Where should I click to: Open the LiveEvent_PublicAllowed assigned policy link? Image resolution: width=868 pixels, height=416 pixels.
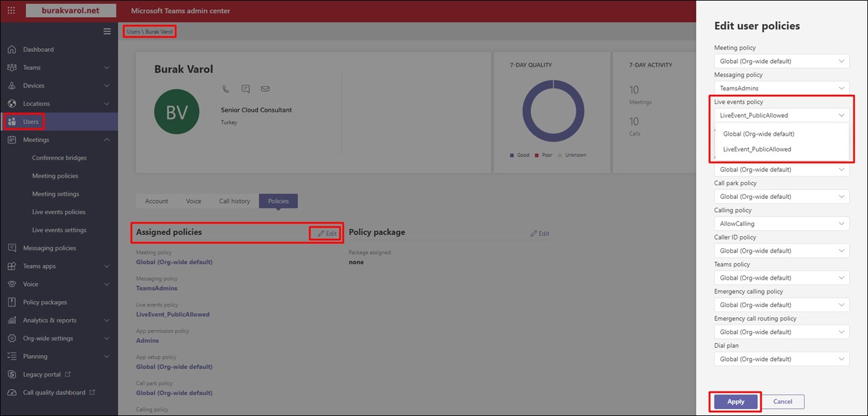click(x=173, y=315)
